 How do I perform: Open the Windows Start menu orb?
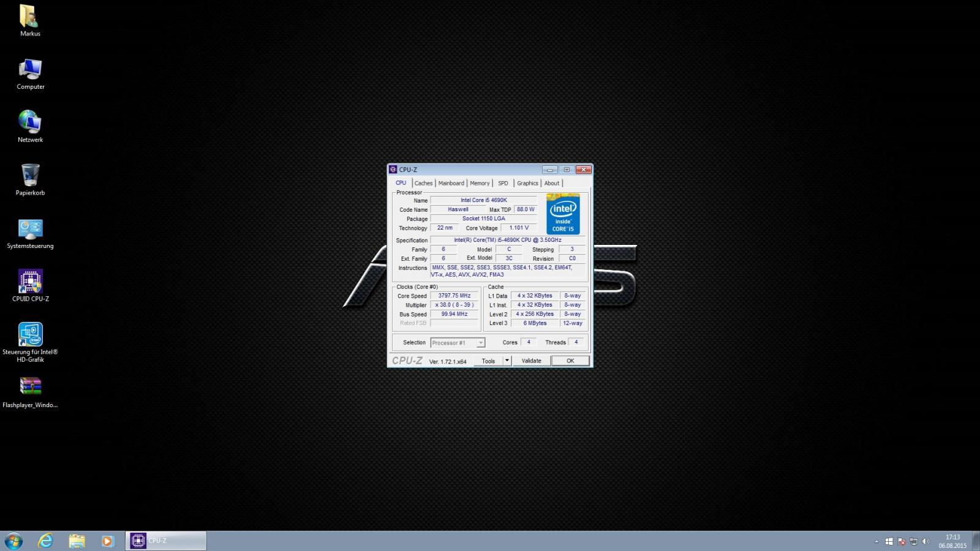pyautogui.click(x=13, y=541)
